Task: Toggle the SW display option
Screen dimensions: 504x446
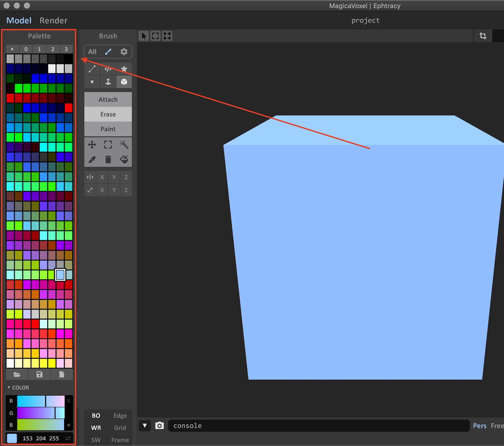Action: (96, 440)
